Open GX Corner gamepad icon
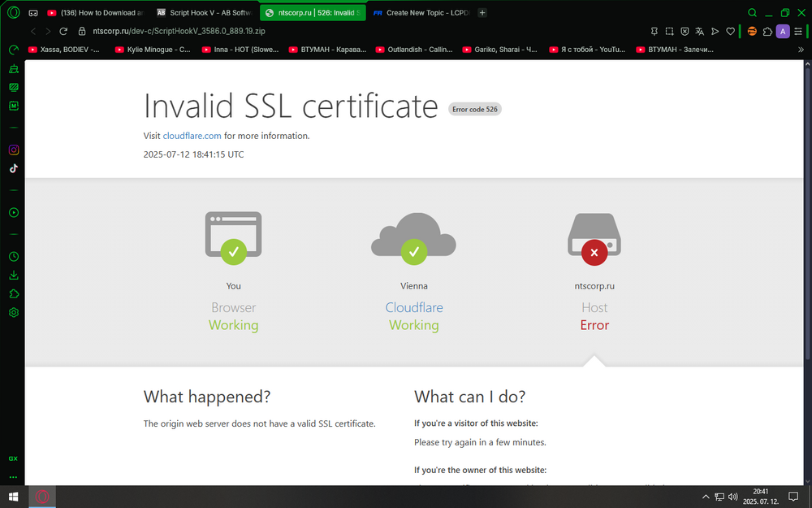This screenshot has width=812, height=508. click(x=33, y=13)
